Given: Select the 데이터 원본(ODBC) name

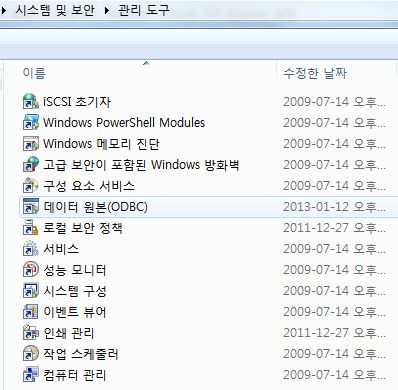Looking at the screenshot, I should click(95, 207).
